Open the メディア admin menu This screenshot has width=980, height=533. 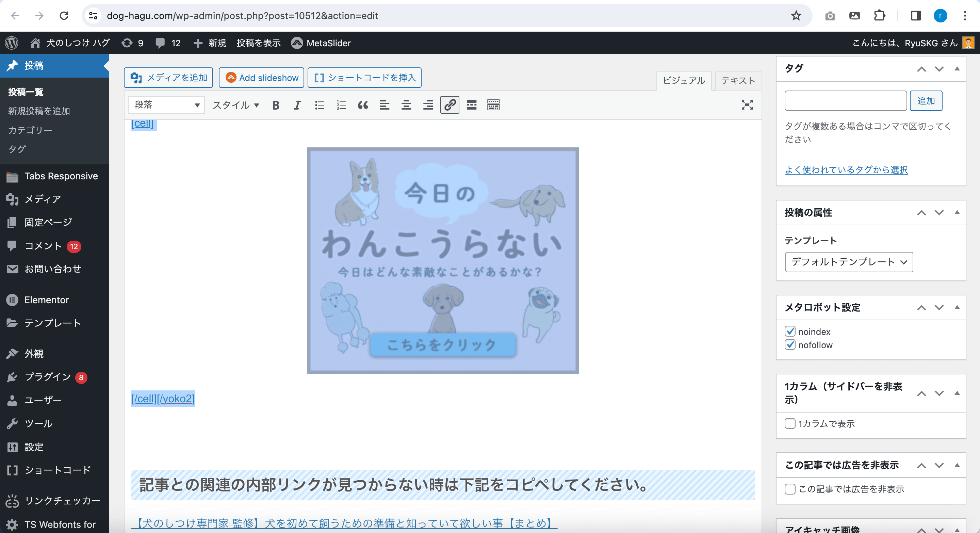pos(43,199)
